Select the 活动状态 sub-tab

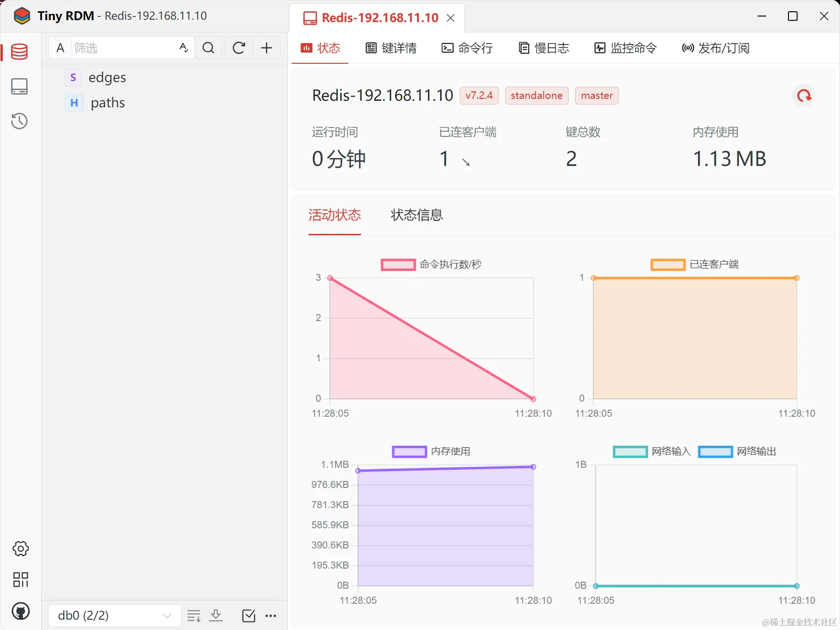tap(335, 215)
